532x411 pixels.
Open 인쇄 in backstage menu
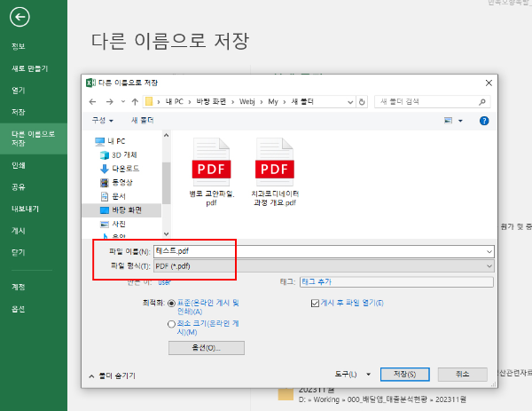coord(19,165)
